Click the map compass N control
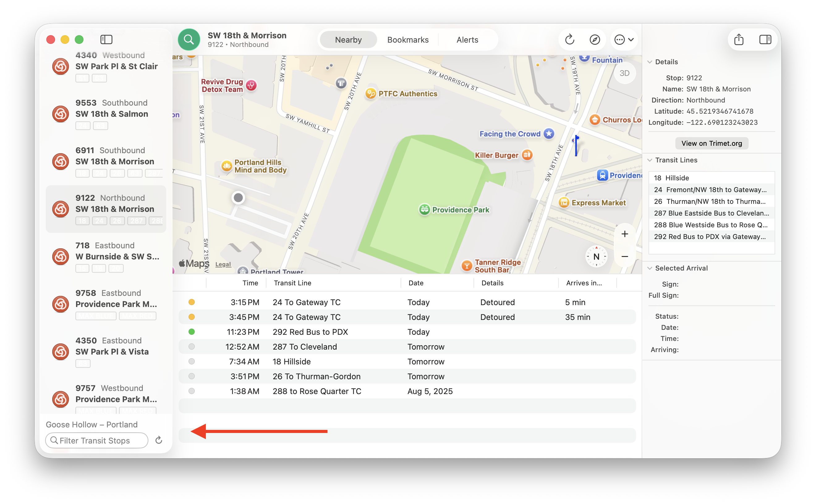 [596, 257]
